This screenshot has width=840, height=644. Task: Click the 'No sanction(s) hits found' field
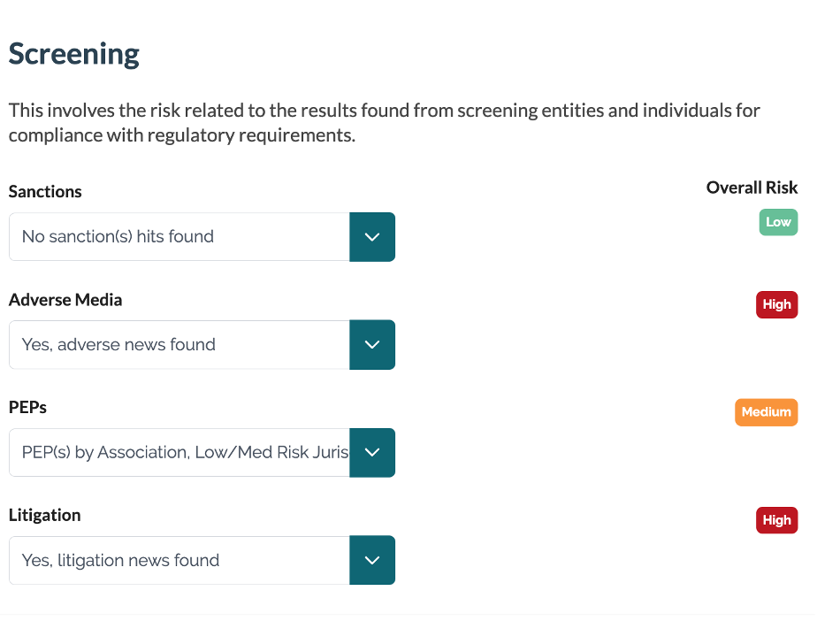[x=179, y=237]
